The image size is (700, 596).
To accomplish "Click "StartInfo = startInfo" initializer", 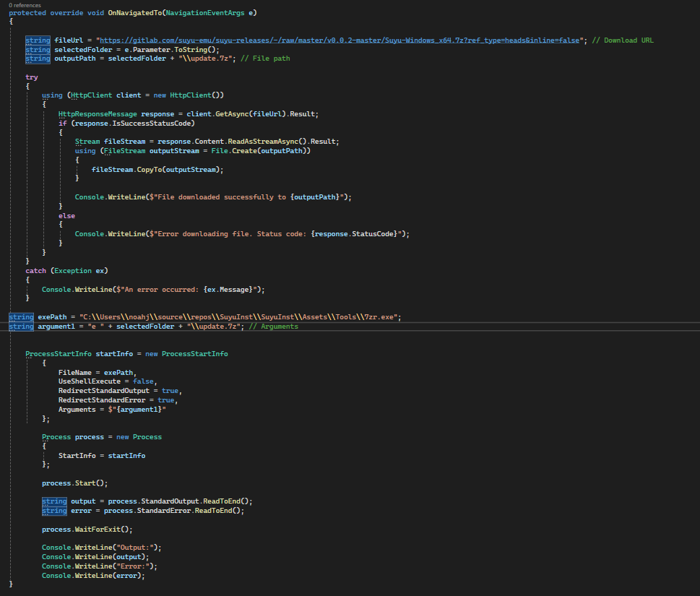I will coord(102,455).
